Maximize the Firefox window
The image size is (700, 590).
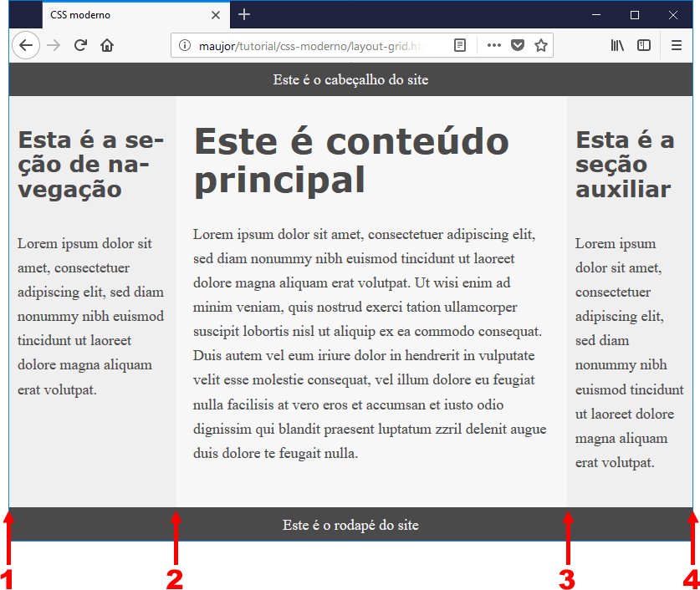[x=635, y=14]
